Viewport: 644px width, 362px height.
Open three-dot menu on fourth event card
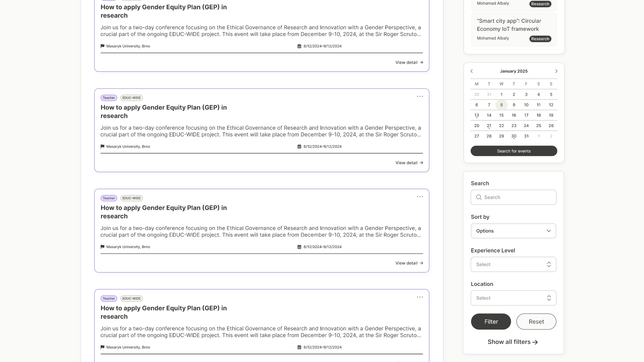click(x=420, y=297)
